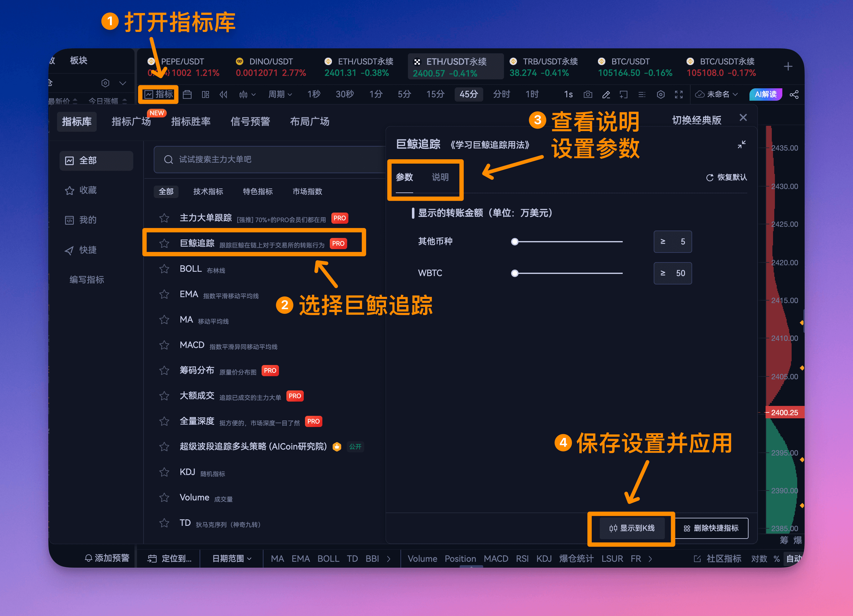
Task: Open the multi-chart layout icon
Action: (x=206, y=95)
